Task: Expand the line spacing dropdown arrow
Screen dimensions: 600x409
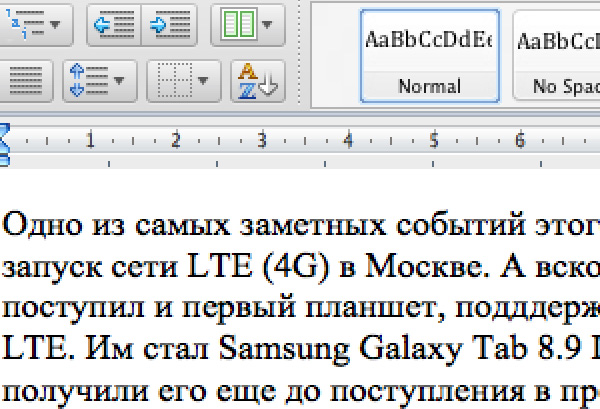Action: [x=119, y=81]
